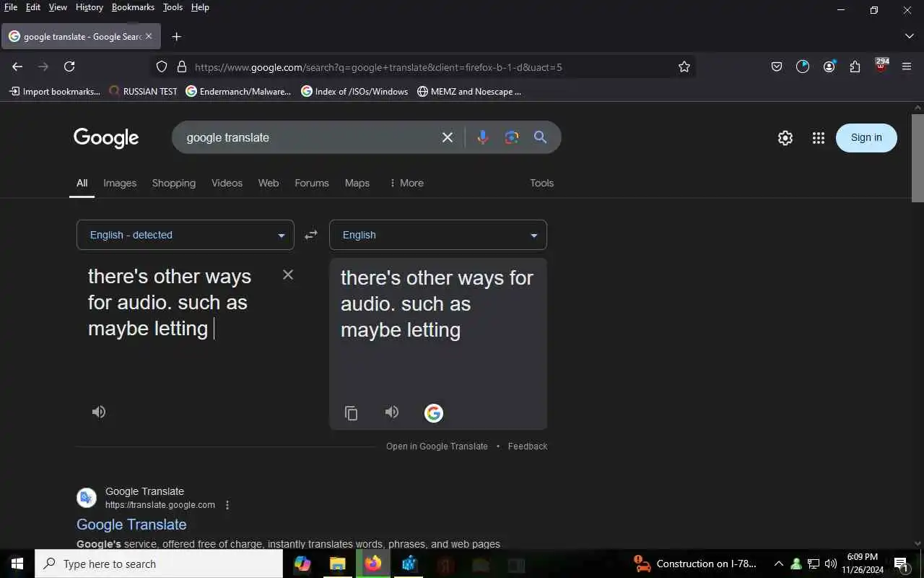Clear the Google search box text
This screenshot has width=924, height=578.
(x=448, y=137)
